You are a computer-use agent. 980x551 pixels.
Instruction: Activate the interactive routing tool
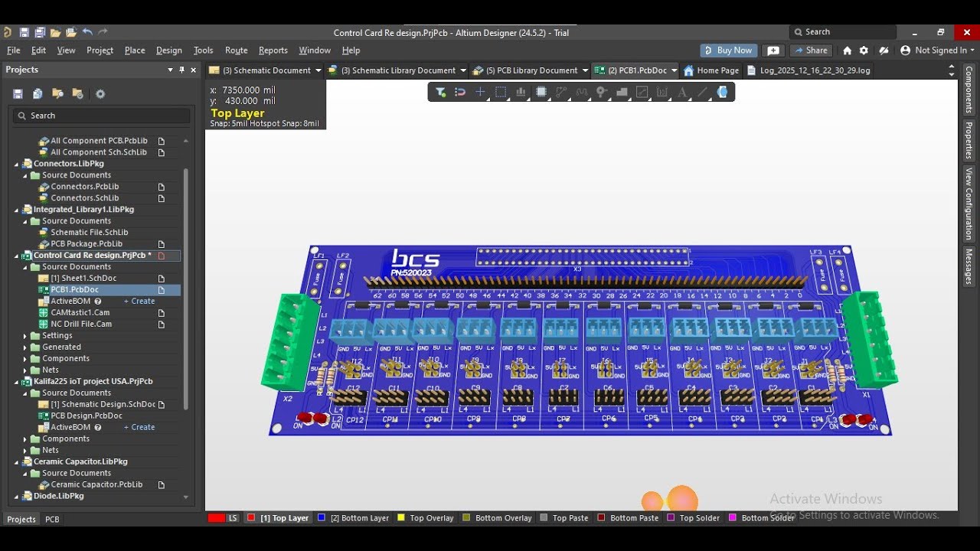click(x=561, y=92)
